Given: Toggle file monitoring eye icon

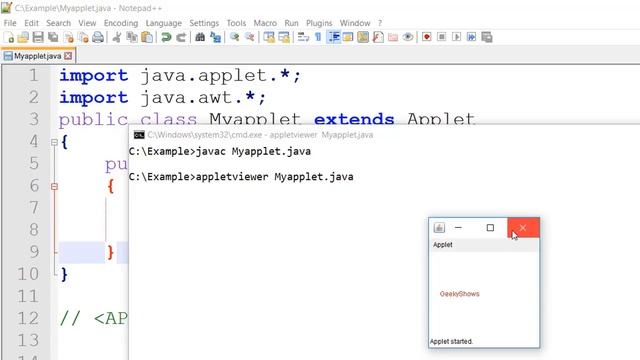Looking at the screenshot, I should 407,38.
